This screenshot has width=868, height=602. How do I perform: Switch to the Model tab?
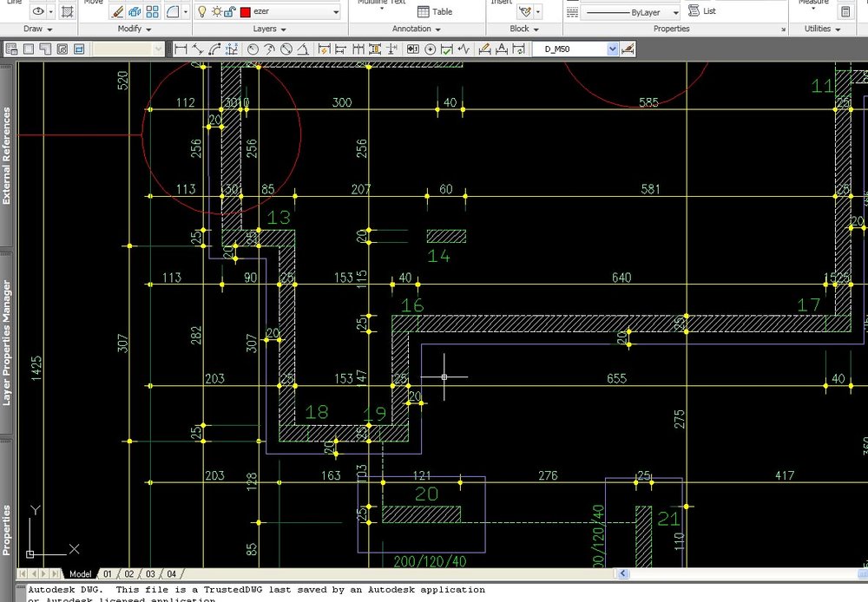coord(80,573)
